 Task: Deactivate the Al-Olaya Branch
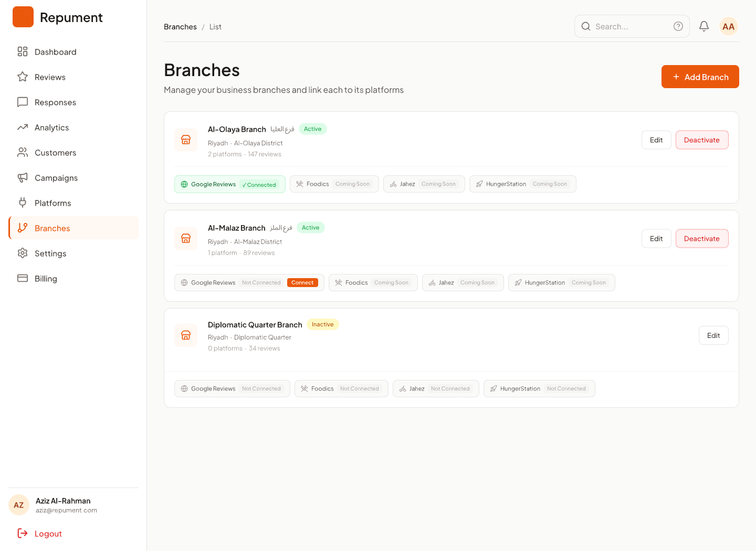tap(702, 140)
